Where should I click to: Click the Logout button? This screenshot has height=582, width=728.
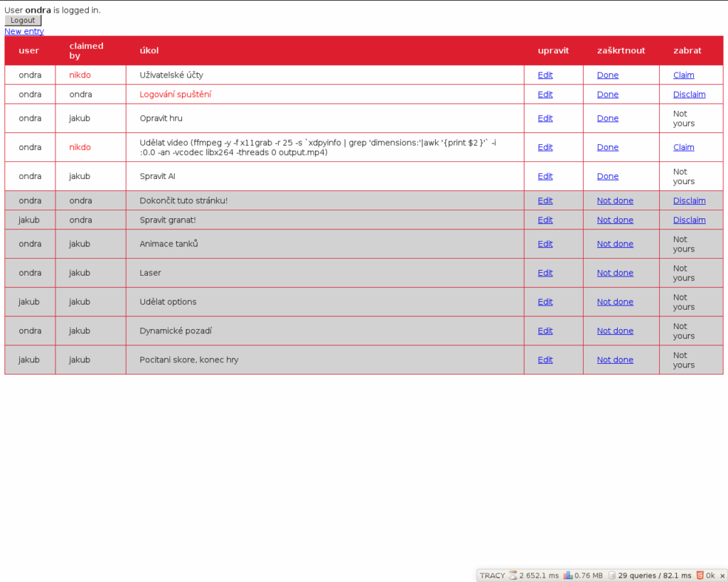pos(23,21)
